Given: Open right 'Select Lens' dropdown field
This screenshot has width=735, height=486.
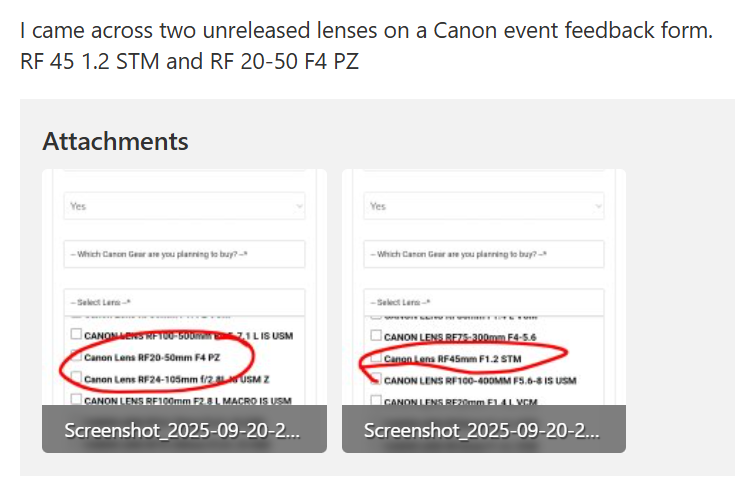Looking at the screenshot, I should coord(484,302).
